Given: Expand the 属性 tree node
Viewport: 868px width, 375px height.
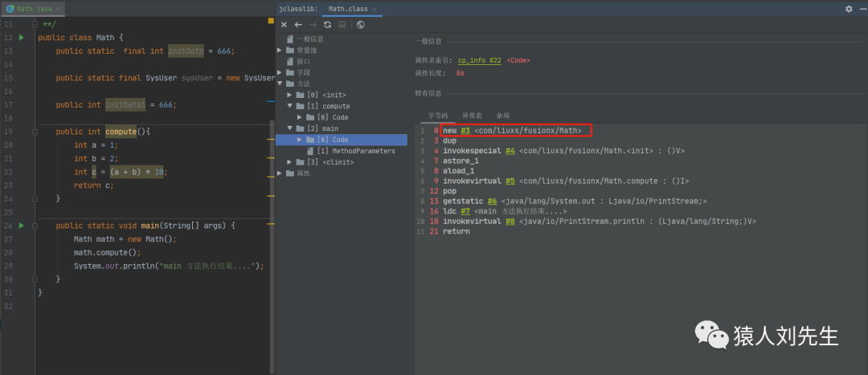Looking at the screenshot, I should [280, 173].
